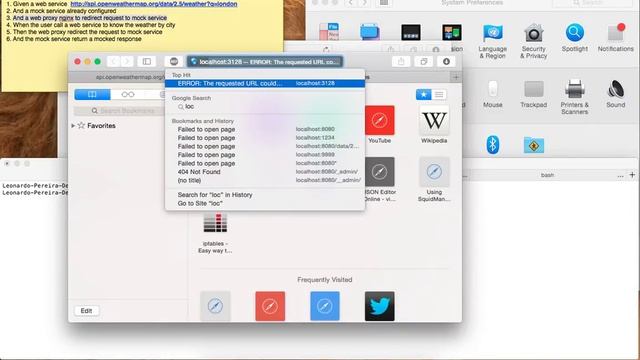Open the Dock preferences pane icon
640x360 pixels.
click(411, 32)
